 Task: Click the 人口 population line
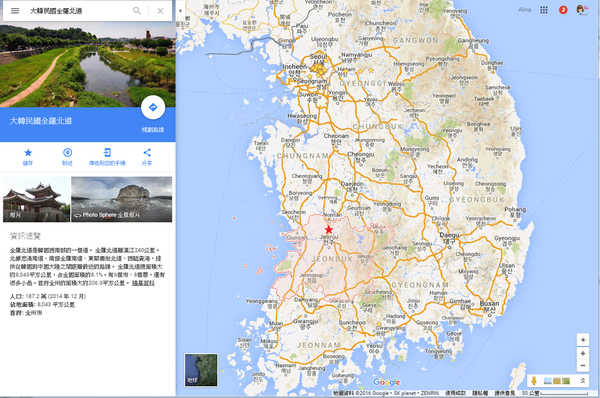pyautogui.click(x=48, y=296)
